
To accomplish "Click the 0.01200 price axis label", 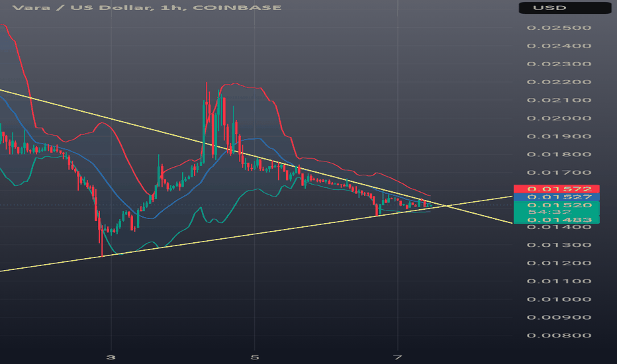I will 559,263.
